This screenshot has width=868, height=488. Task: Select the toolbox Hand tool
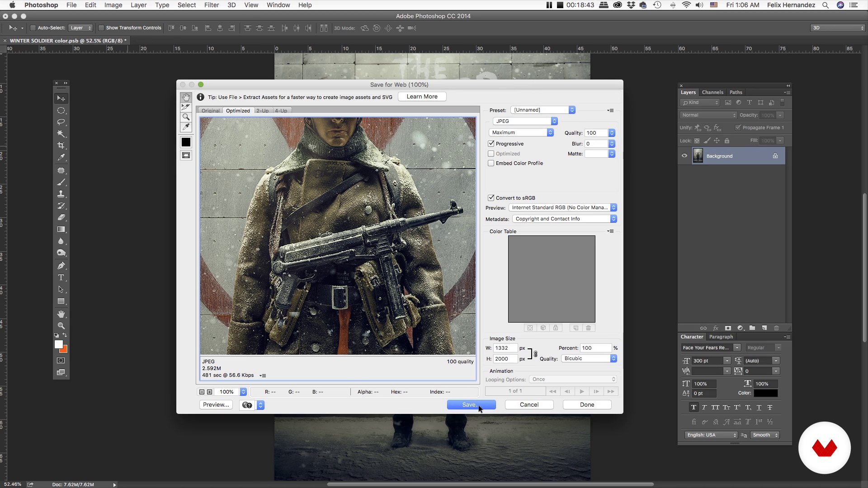click(x=61, y=314)
